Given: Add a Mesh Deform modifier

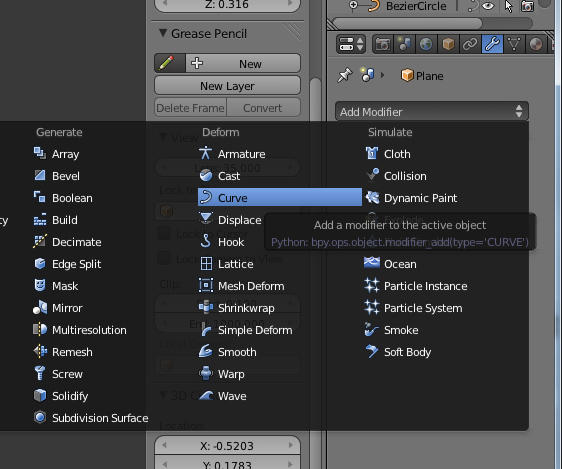Looking at the screenshot, I should tap(242, 286).
